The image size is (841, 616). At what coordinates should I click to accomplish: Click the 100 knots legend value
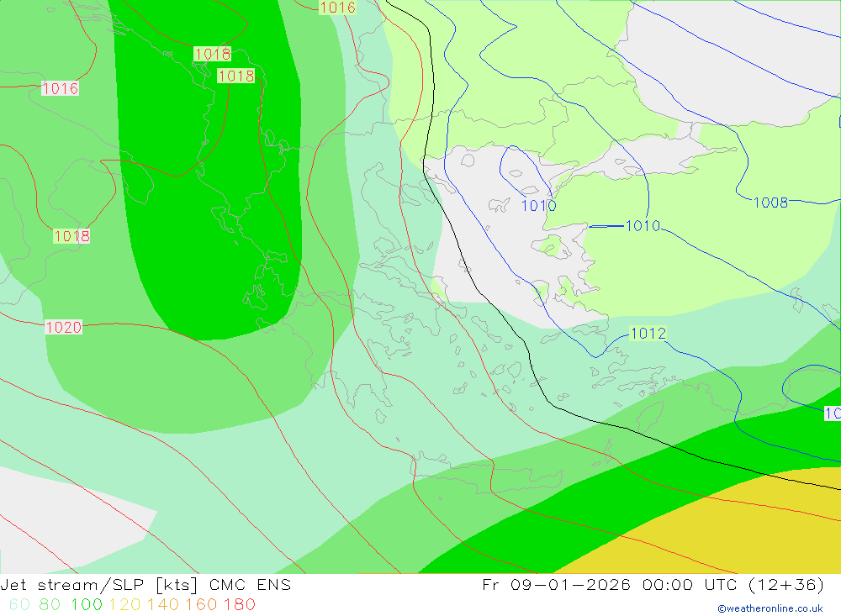[87, 605]
